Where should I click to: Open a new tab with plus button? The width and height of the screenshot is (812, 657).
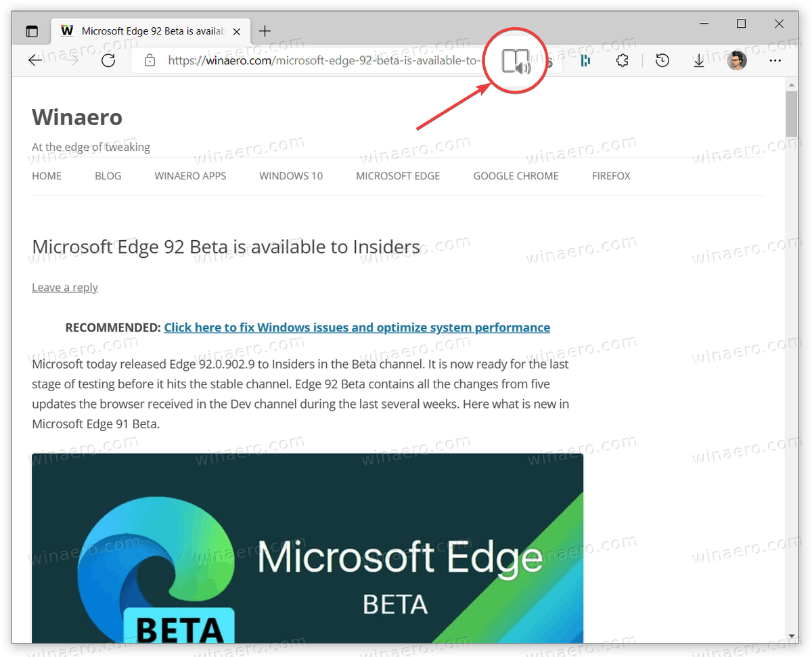[265, 31]
